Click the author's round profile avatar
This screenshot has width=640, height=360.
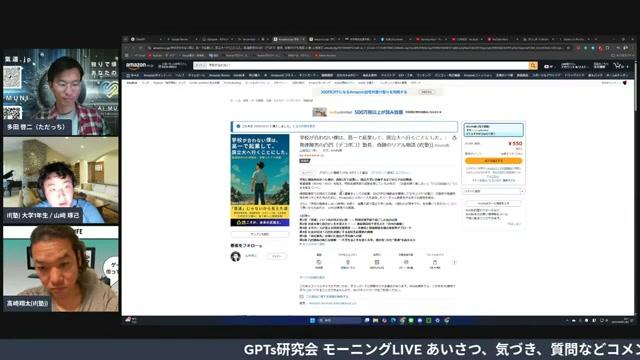(236, 256)
